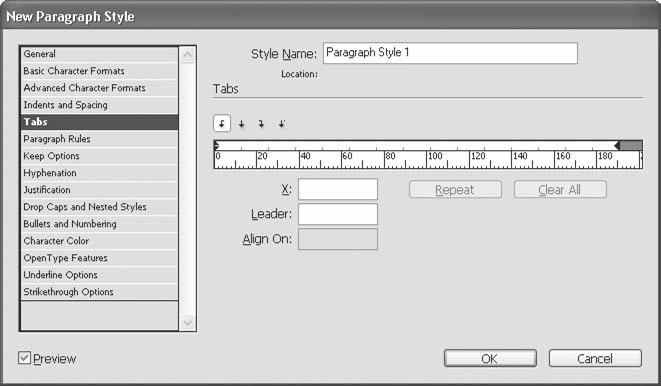Select the align-to-decimal tab icon
The width and height of the screenshot is (661, 386).
(282, 124)
